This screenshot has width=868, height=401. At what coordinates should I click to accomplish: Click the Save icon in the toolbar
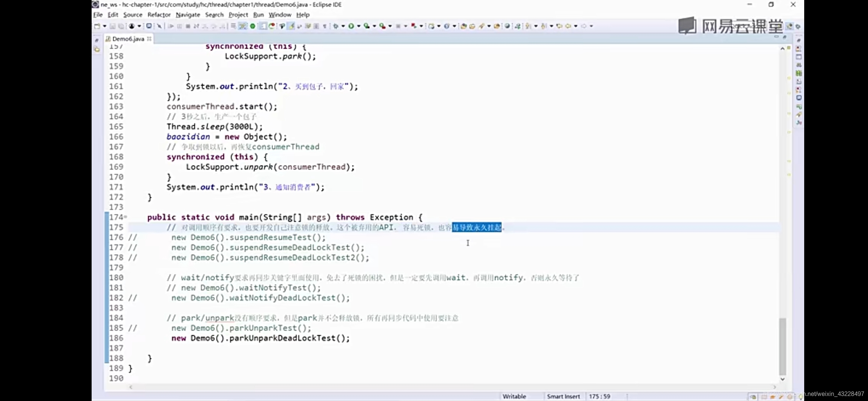coord(112,26)
